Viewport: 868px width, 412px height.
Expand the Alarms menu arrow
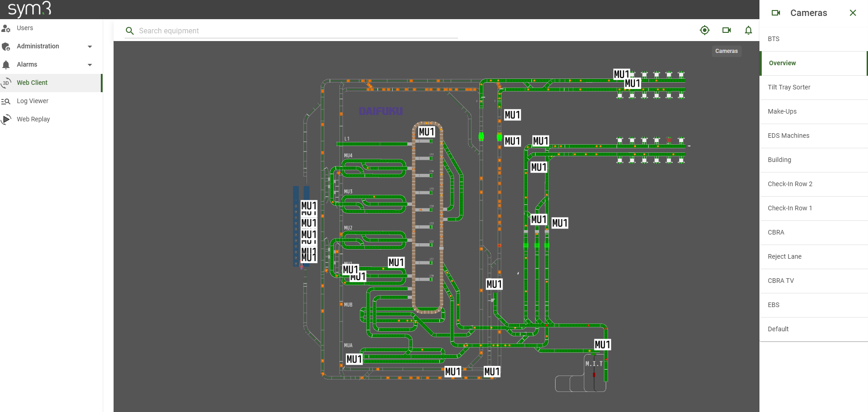click(x=90, y=65)
